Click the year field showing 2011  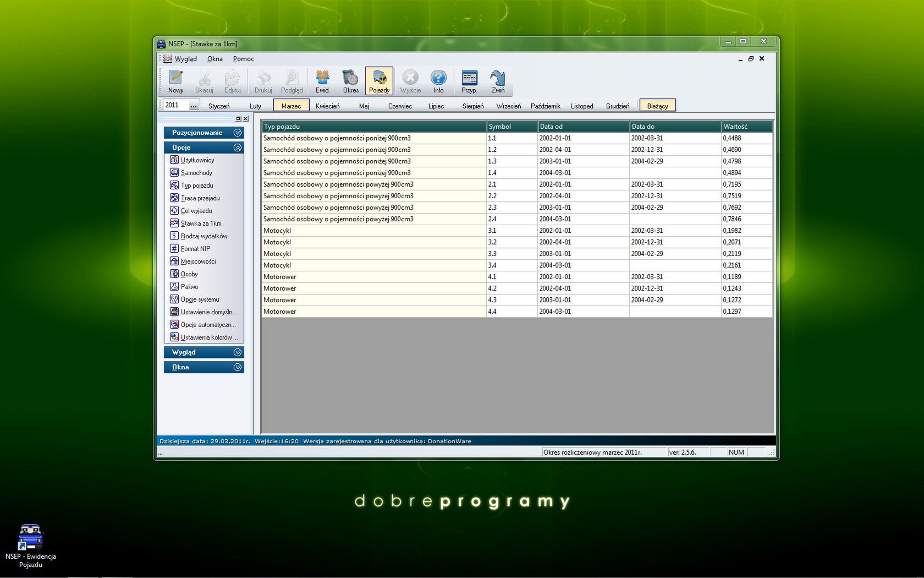(x=175, y=105)
